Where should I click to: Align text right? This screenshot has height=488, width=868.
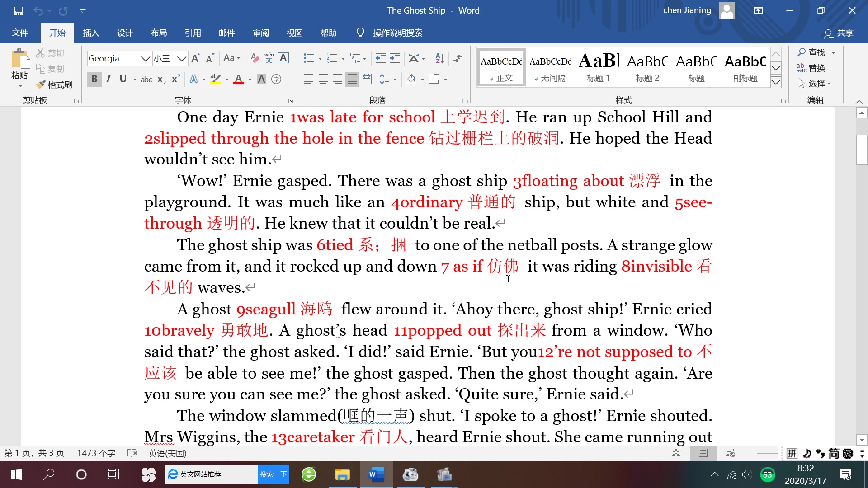338,80
